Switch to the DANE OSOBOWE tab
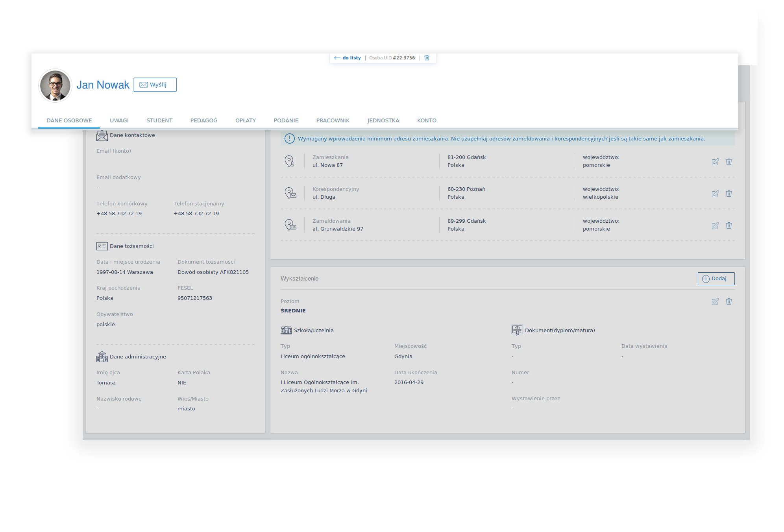784x532 pixels. 69,120
